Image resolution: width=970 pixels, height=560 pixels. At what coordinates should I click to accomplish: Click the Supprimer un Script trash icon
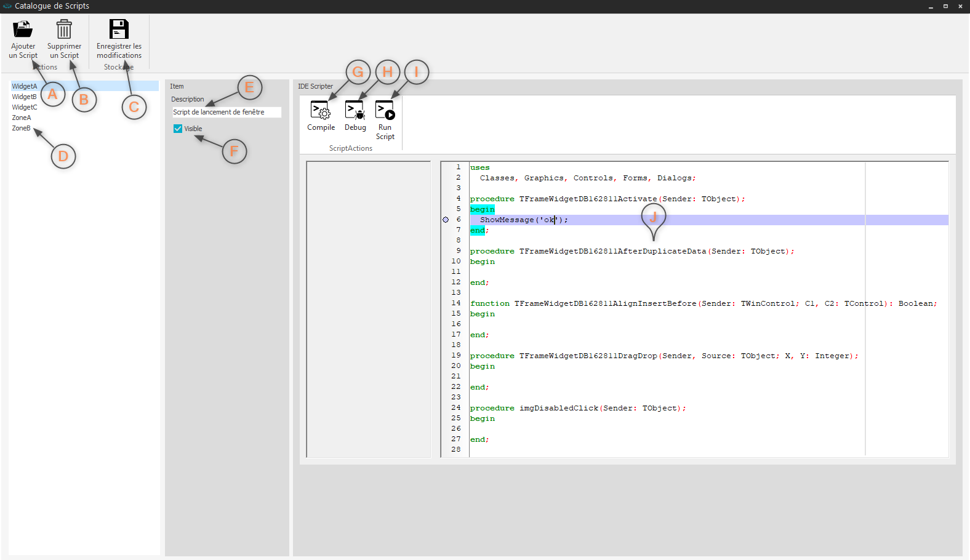click(x=64, y=30)
